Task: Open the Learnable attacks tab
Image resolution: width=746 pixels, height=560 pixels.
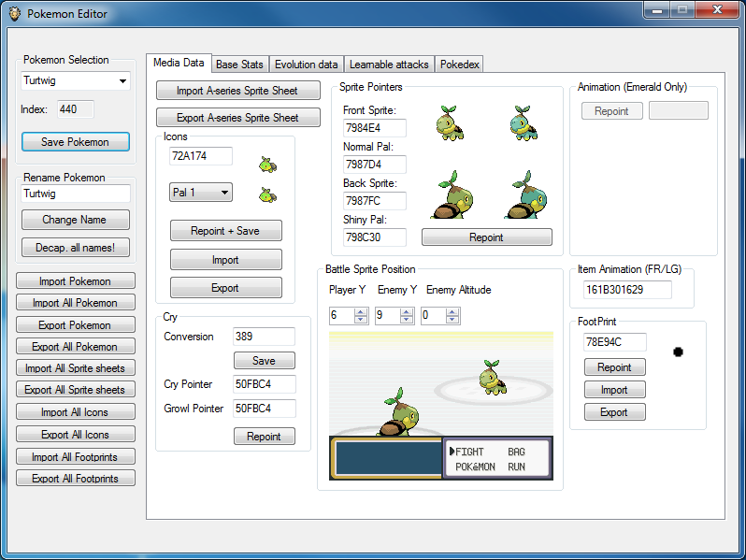Action: click(389, 65)
